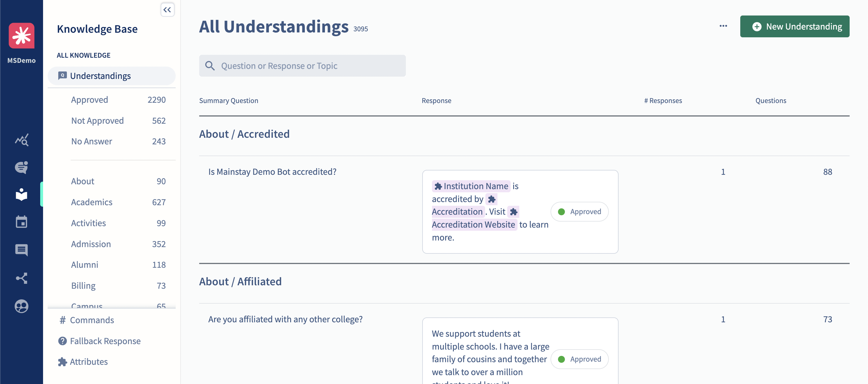The image size is (868, 384).
Task: Open the conversations chat bubble icon
Action: click(22, 167)
